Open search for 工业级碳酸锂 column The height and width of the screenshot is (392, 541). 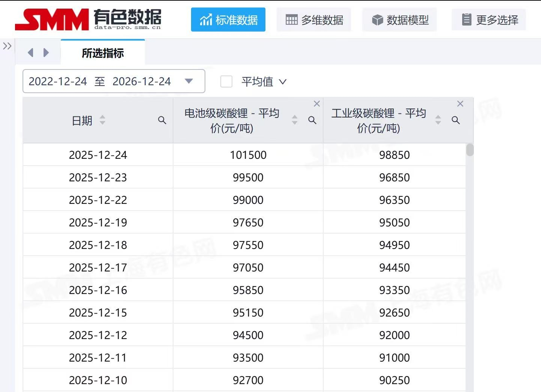pyautogui.click(x=456, y=121)
